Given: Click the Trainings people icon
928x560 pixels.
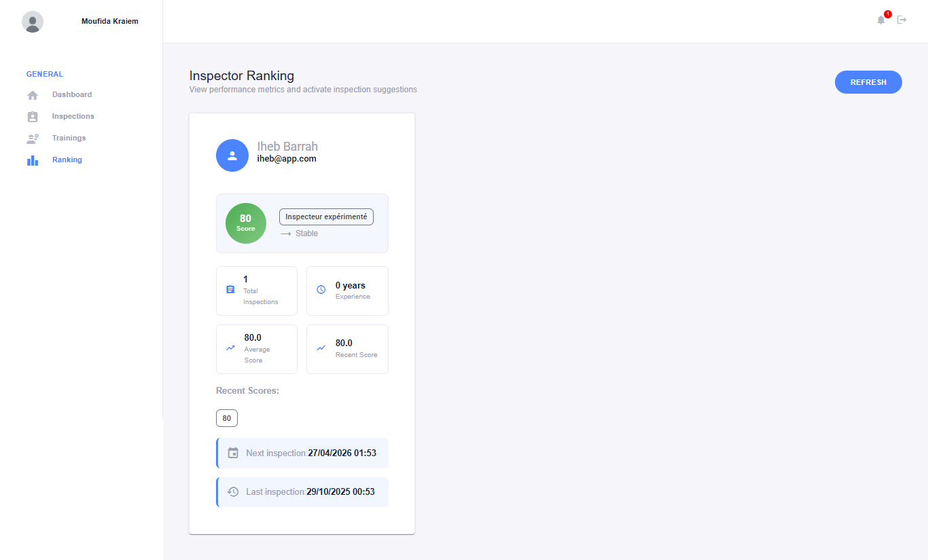Looking at the screenshot, I should 33,138.
